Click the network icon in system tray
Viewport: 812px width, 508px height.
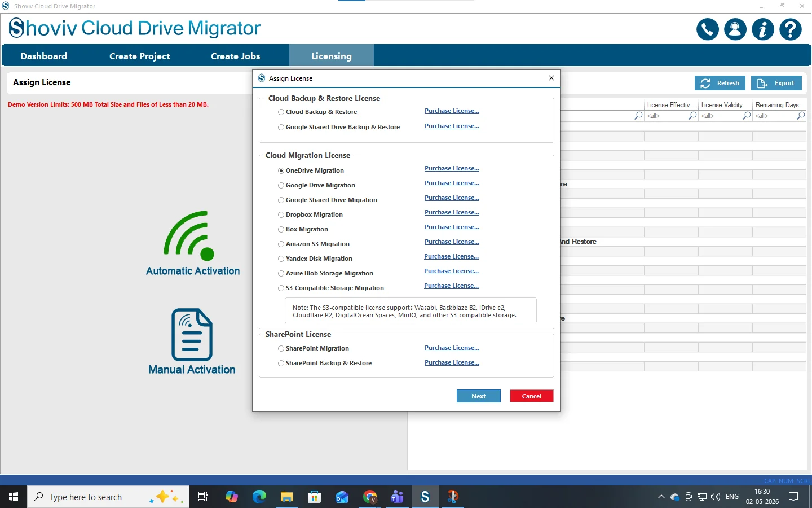(702, 497)
